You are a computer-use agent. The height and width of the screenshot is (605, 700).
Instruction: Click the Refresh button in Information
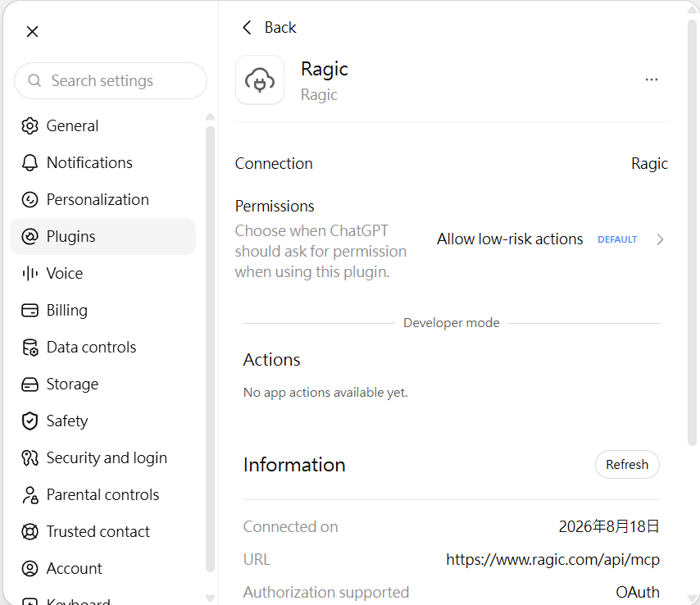[x=627, y=464]
